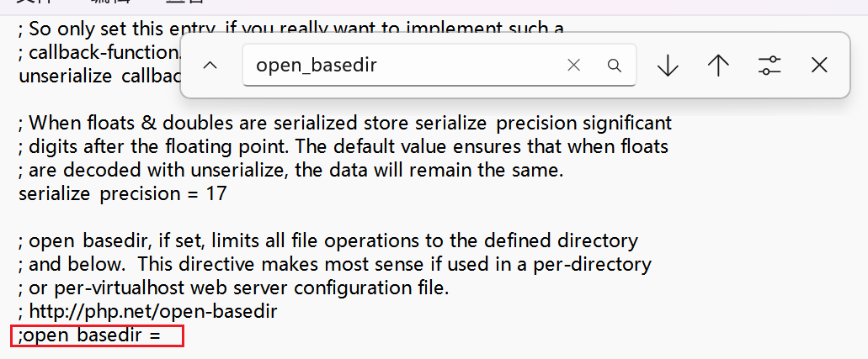Click the ;open_basedir = line in the red box

89,335
